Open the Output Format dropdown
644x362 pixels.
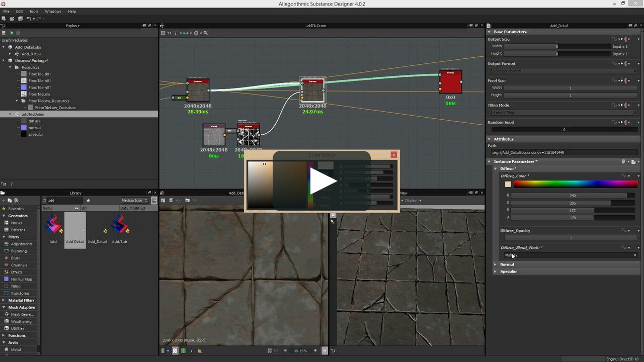(x=565, y=71)
